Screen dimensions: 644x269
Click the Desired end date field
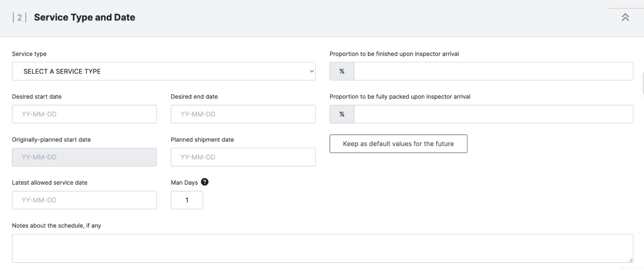(x=243, y=114)
